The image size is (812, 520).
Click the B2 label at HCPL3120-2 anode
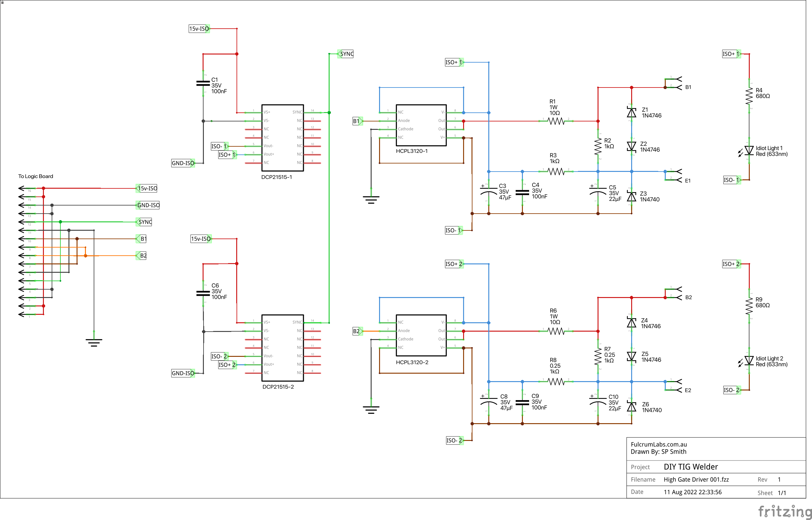(x=357, y=331)
